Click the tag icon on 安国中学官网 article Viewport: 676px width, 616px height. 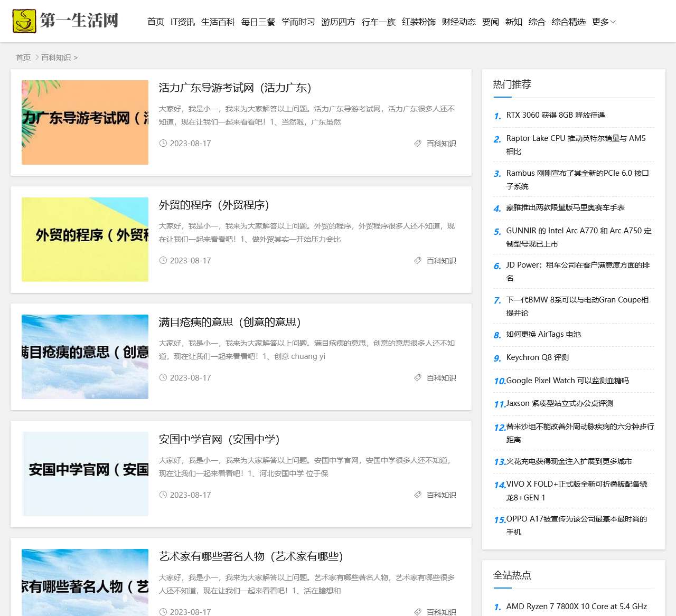coord(418,495)
